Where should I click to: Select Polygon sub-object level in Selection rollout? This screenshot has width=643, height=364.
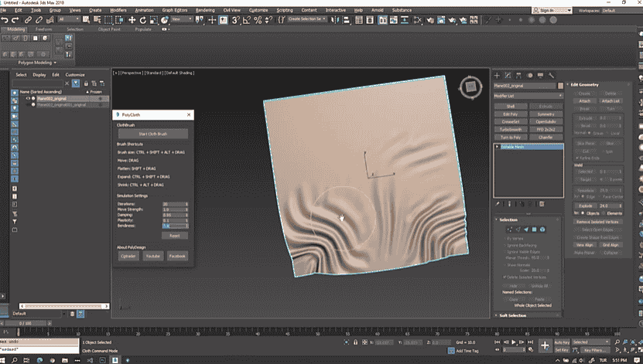point(534,230)
